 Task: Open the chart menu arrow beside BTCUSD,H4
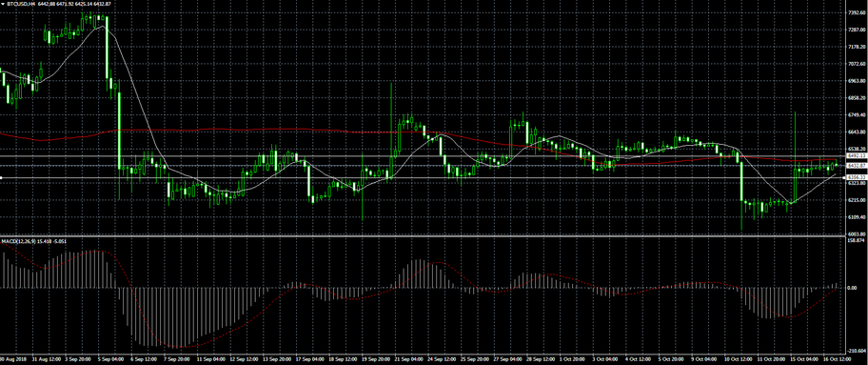pyautogui.click(x=3, y=3)
